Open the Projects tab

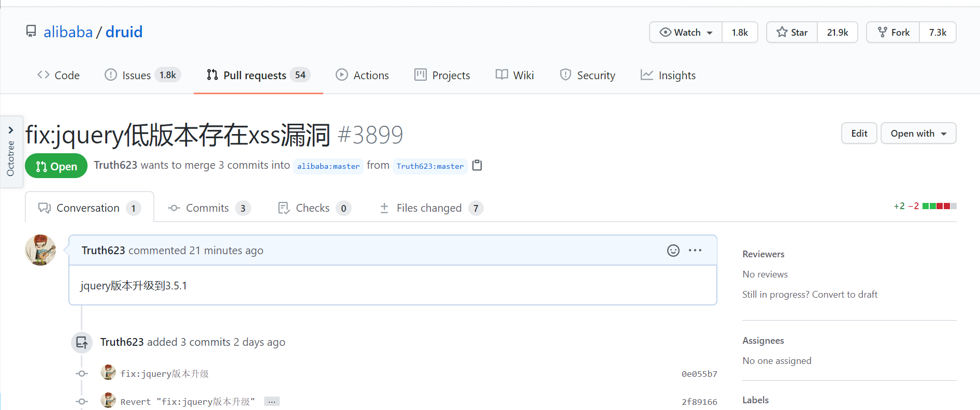(x=442, y=75)
